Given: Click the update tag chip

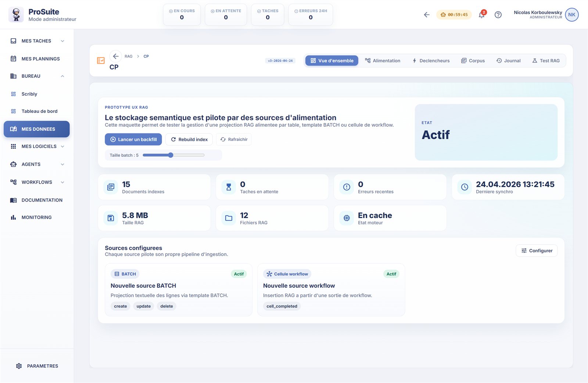Looking at the screenshot, I should (x=144, y=306).
